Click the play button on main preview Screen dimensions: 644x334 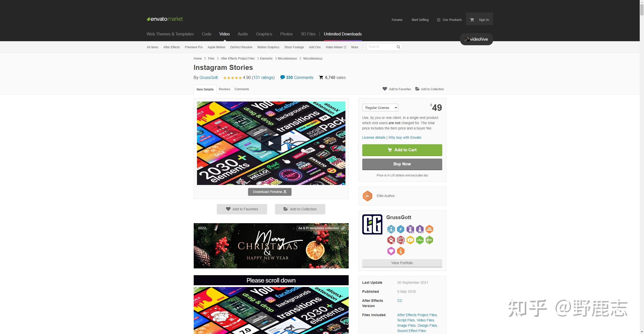[x=270, y=142]
